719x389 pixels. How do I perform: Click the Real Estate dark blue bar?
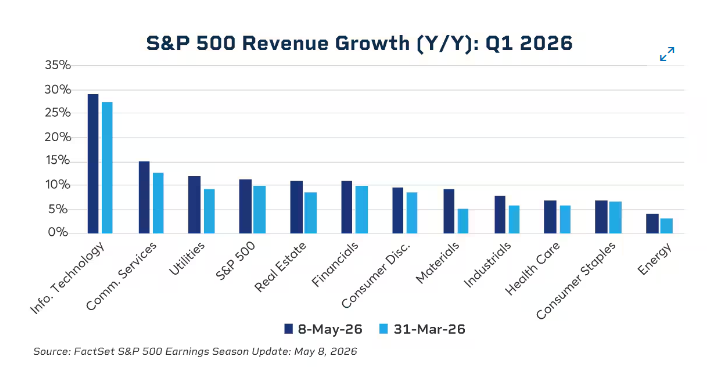296,207
